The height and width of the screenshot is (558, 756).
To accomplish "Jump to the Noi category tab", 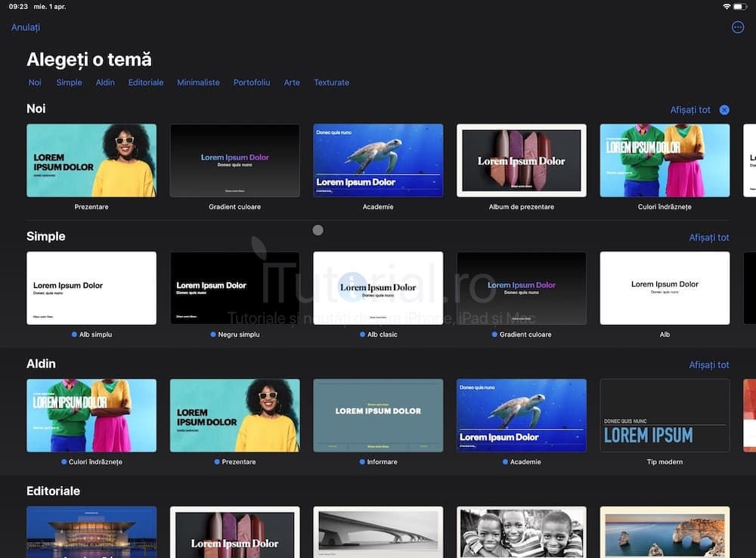I will (35, 82).
